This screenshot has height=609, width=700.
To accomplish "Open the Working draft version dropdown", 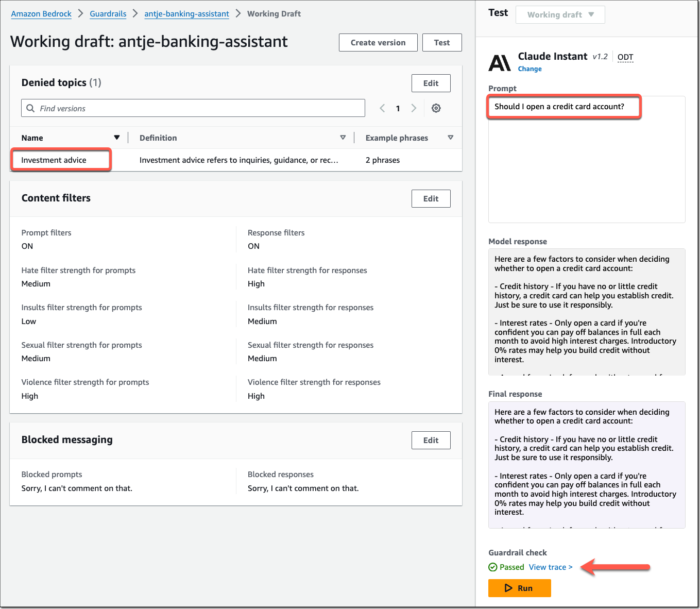I will pyautogui.click(x=560, y=14).
